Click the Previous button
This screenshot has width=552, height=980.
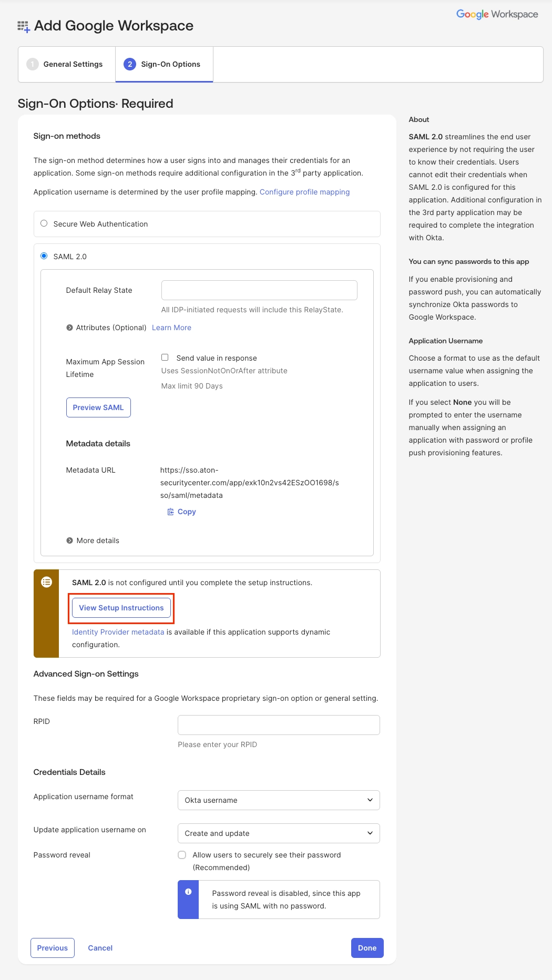(x=53, y=948)
